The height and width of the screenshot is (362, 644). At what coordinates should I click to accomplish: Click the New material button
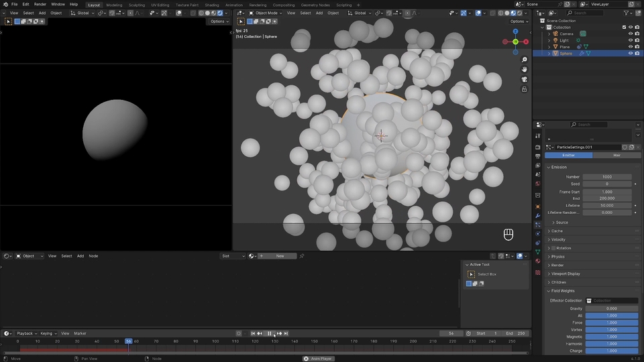[280, 256]
